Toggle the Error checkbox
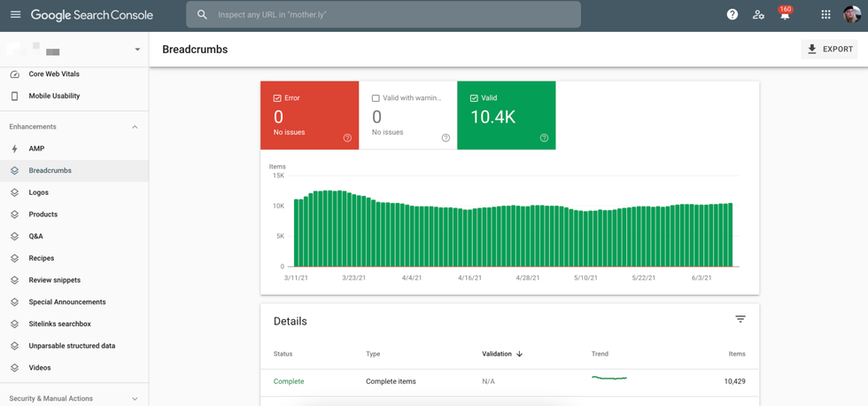Image resolution: width=868 pixels, height=406 pixels. 277,98
